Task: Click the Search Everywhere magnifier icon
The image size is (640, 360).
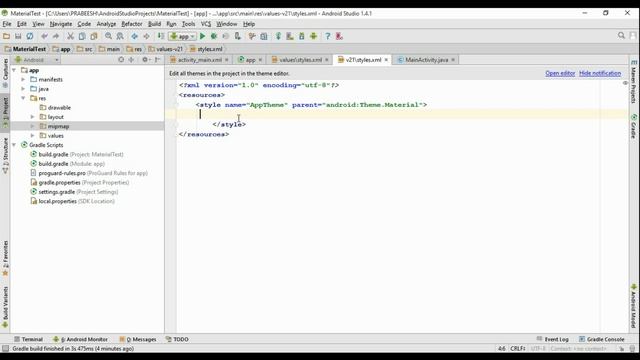Action: [x=621, y=36]
